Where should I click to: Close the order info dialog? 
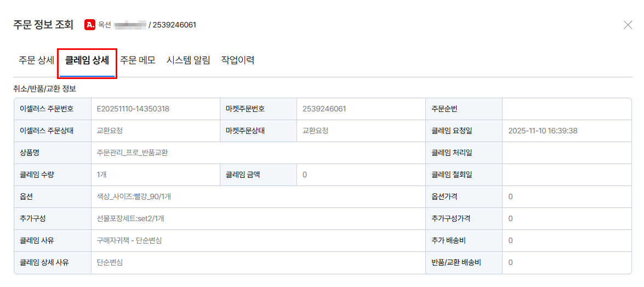point(628,25)
